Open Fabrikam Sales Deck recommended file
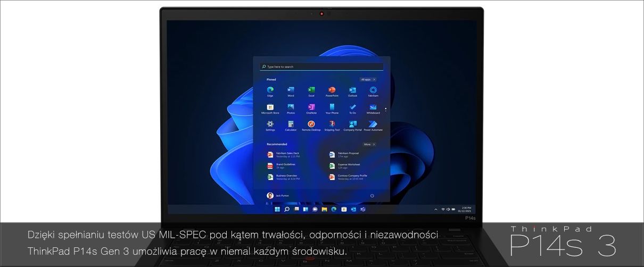This screenshot has height=267, width=644. (284, 155)
